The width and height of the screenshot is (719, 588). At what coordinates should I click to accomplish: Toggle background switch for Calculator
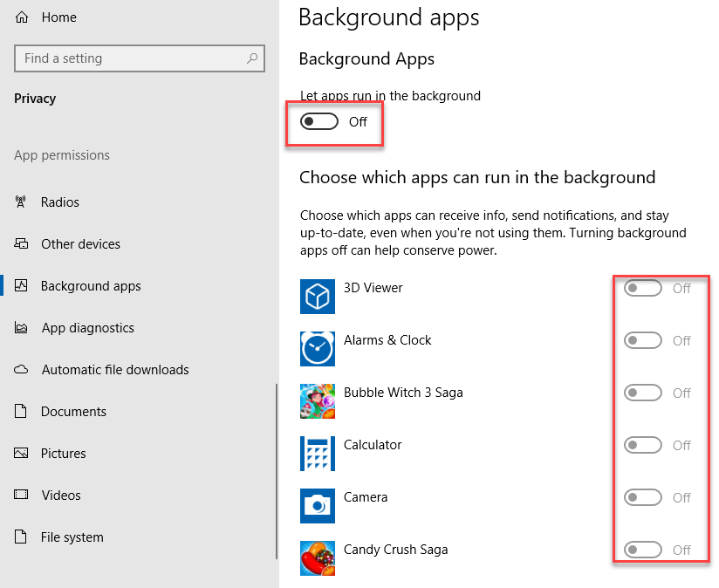point(643,445)
